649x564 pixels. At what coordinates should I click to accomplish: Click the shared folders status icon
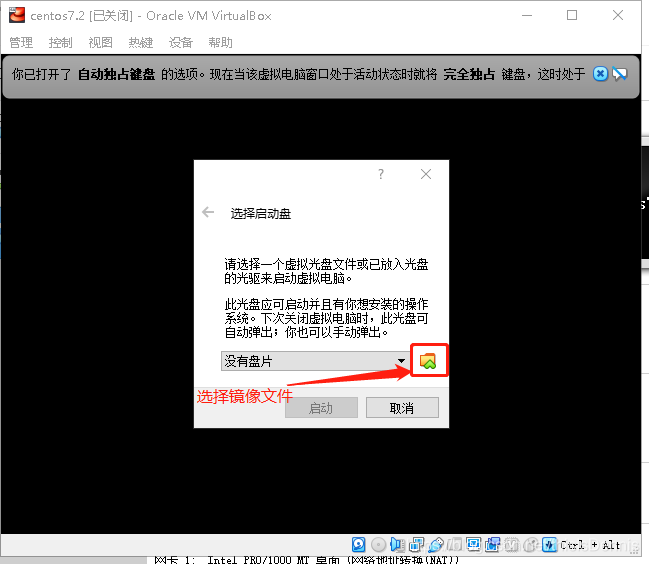point(454,545)
